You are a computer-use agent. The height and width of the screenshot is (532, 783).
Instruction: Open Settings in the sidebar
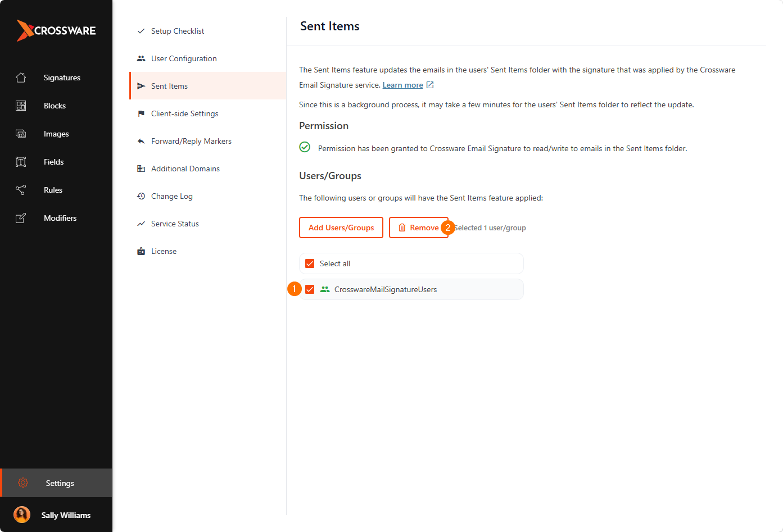(56, 483)
